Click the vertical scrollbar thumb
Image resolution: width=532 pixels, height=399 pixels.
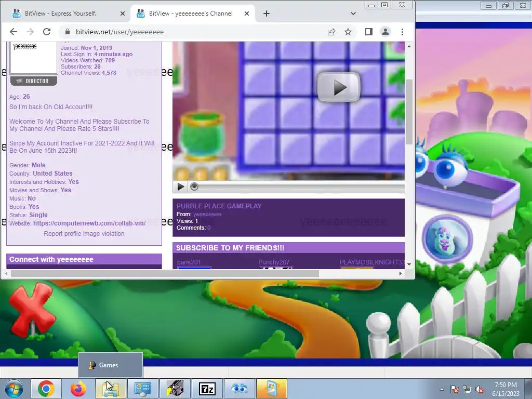pyautogui.click(x=409, y=112)
